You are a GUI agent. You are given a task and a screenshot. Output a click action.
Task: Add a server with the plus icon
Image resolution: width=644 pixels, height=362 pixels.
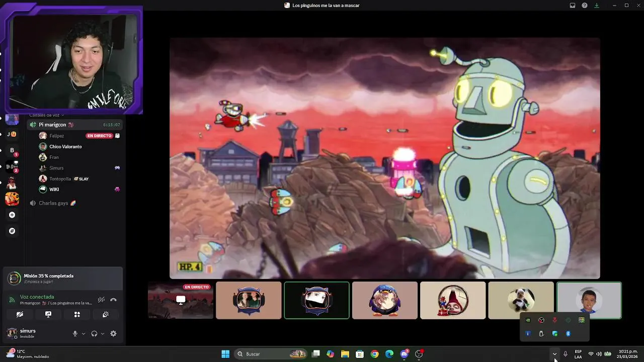pos(12,215)
